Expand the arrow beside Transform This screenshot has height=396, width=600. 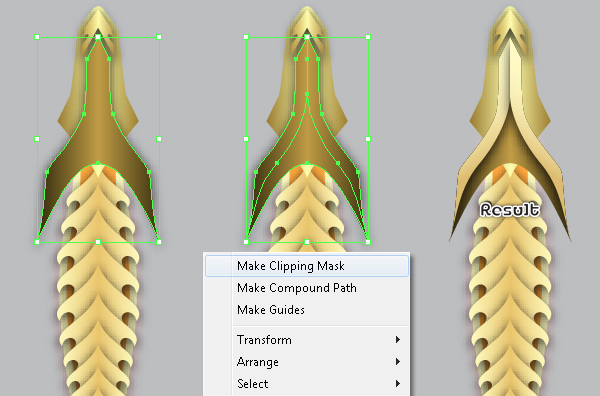(x=398, y=340)
